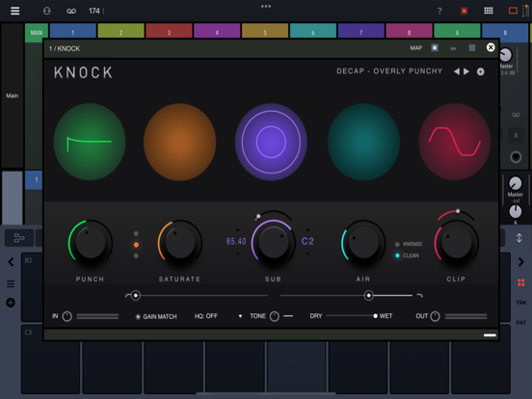Viewport: 532px width, 399px height.
Task: Click the teal Air orb
Action: (x=363, y=142)
